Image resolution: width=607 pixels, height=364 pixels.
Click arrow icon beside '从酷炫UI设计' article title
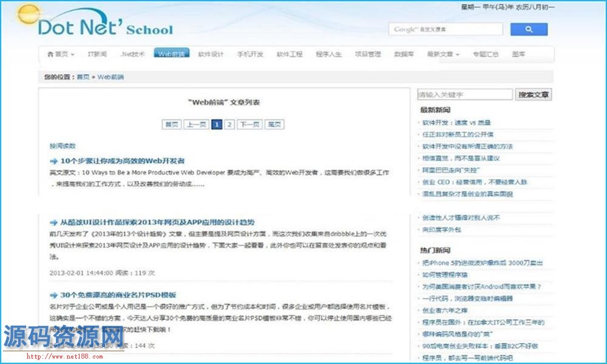53,223
